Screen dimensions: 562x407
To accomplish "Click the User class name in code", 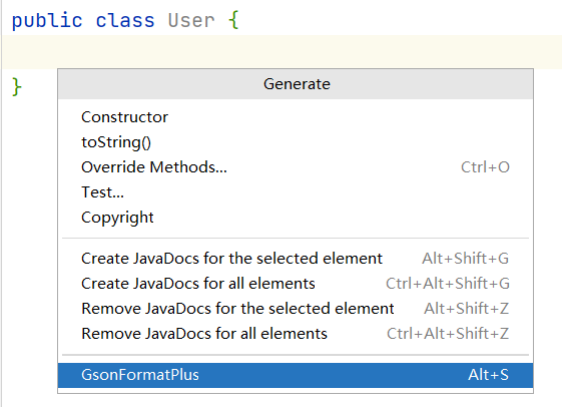I will click(191, 20).
